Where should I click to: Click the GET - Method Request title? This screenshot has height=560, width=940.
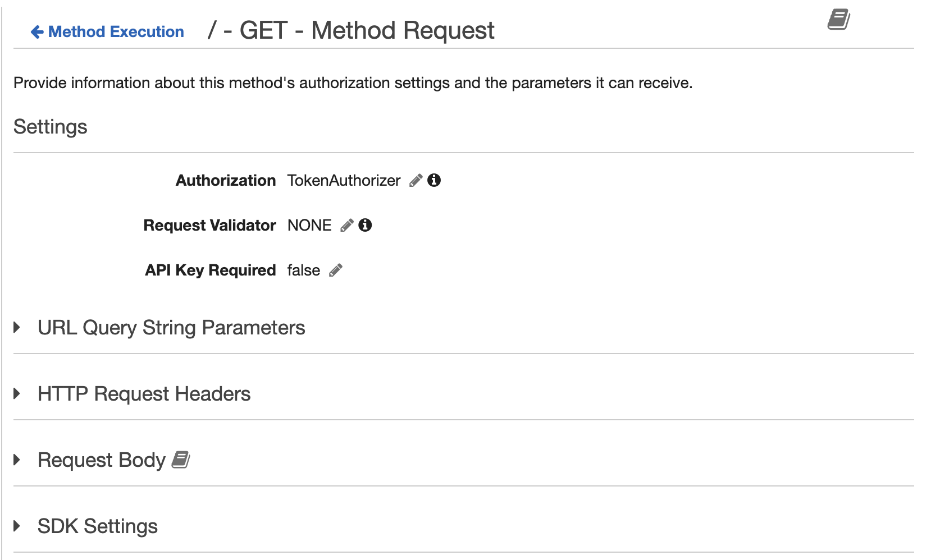tap(351, 31)
